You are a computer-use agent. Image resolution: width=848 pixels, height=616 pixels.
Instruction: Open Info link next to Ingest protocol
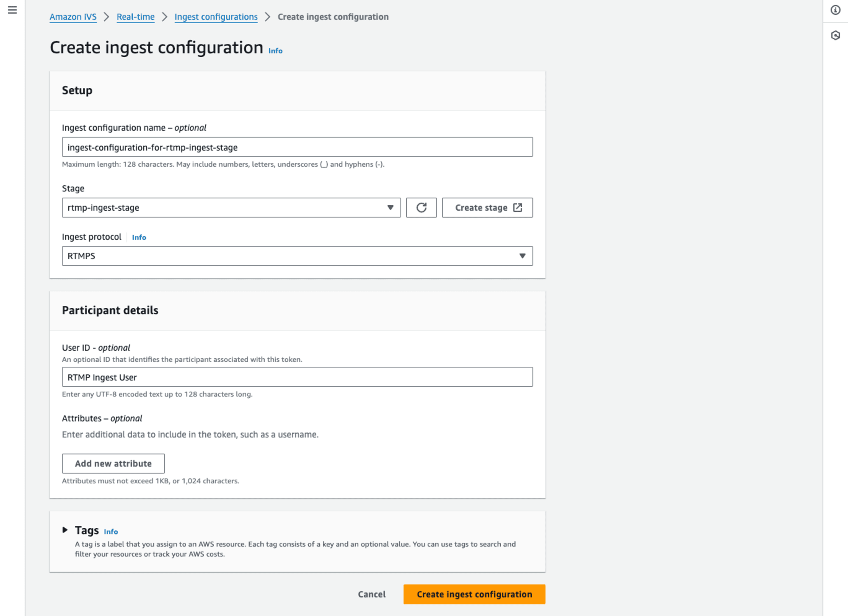(139, 237)
